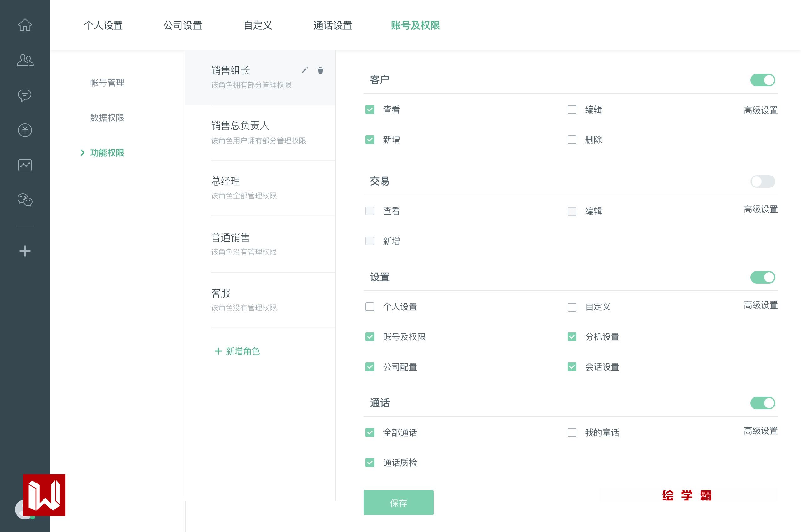Open the analytics chart icon
Screen dimensions: 801x532
tap(25, 165)
